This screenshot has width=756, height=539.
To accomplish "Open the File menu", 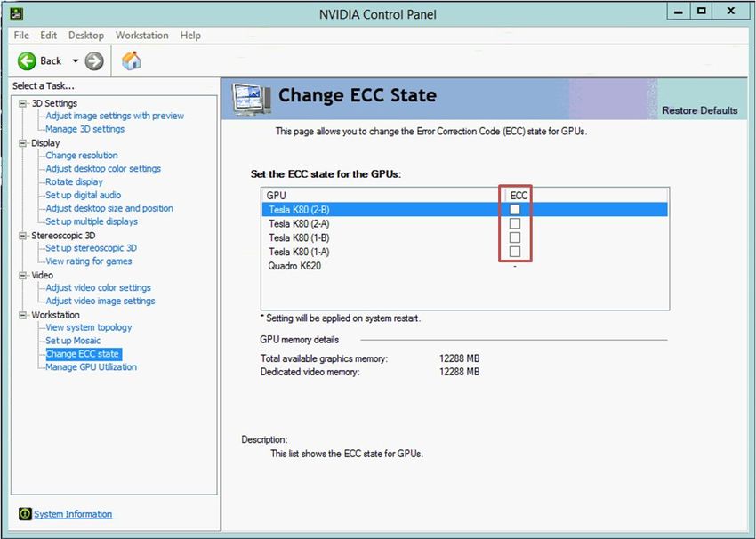I will pyautogui.click(x=21, y=36).
